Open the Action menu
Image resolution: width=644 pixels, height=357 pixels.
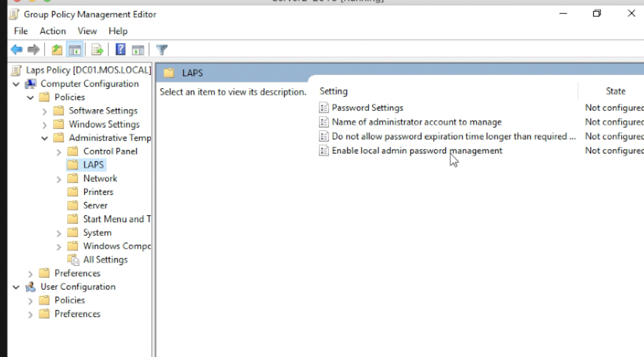click(x=52, y=31)
